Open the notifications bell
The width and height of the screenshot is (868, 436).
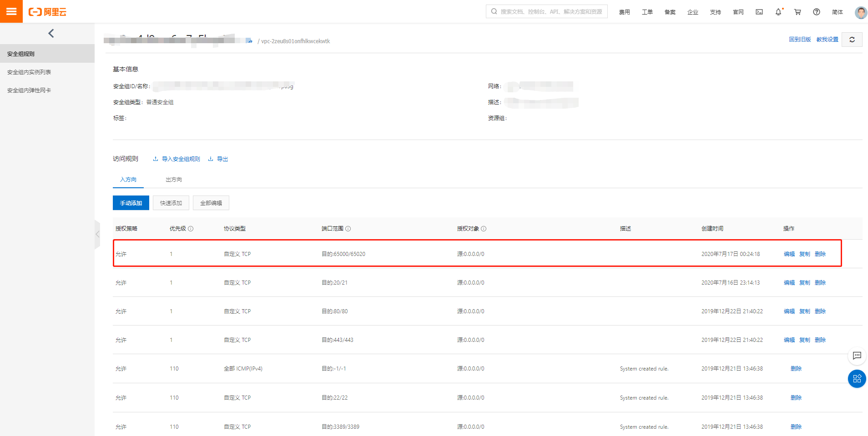778,12
